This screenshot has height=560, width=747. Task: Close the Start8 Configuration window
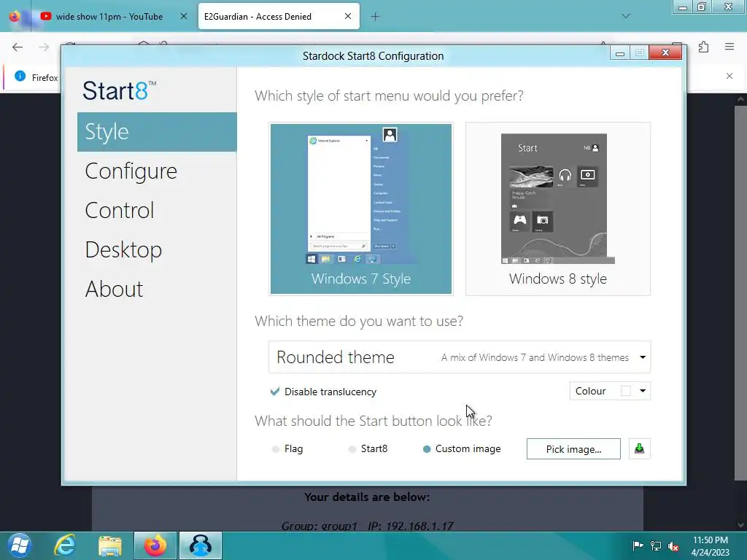(665, 52)
